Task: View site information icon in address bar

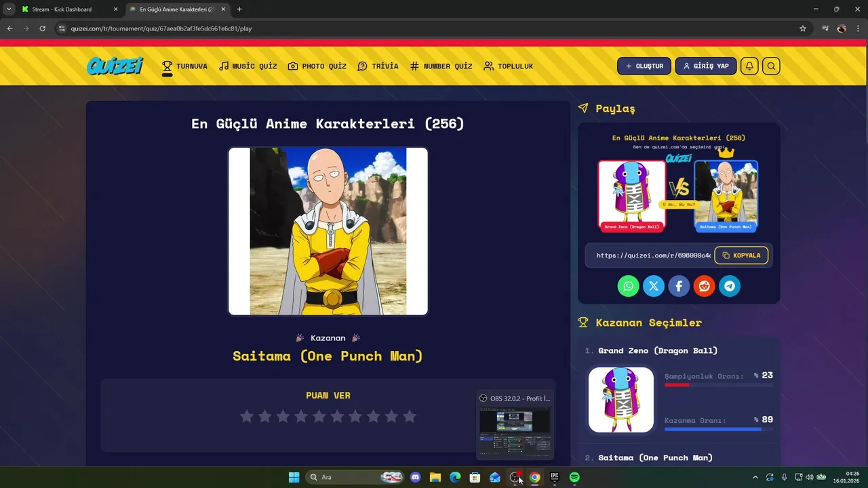Action: tap(62, 28)
